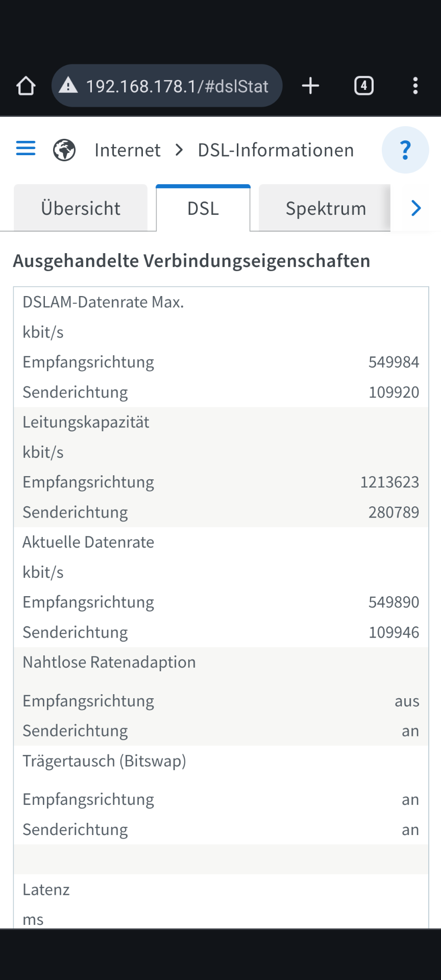
Task: Expand the breadcrumb chevron after Internet
Action: (179, 150)
